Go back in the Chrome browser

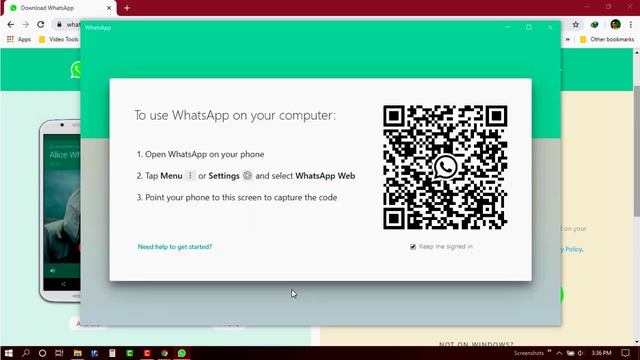tap(11, 24)
